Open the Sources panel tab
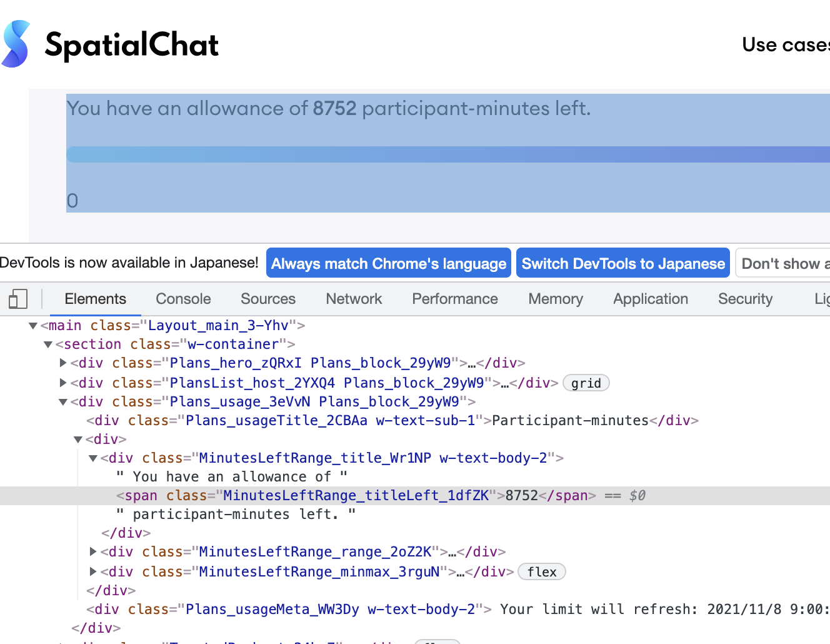 click(268, 299)
